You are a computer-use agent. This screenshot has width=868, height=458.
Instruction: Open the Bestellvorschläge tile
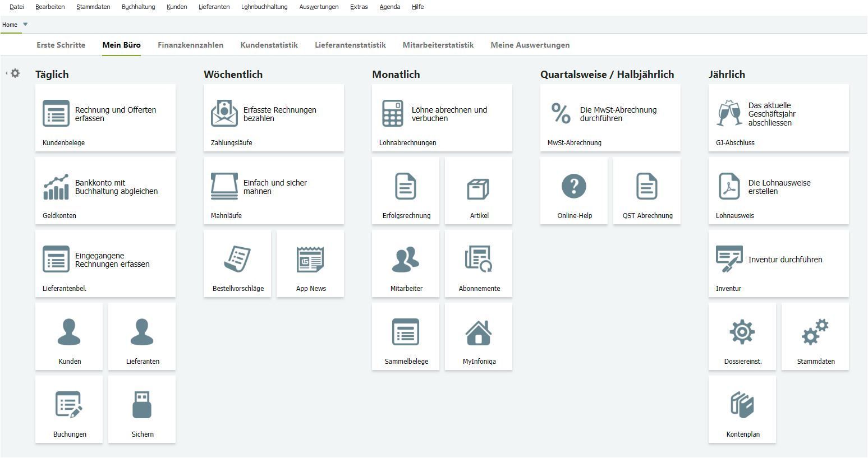click(x=237, y=263)
